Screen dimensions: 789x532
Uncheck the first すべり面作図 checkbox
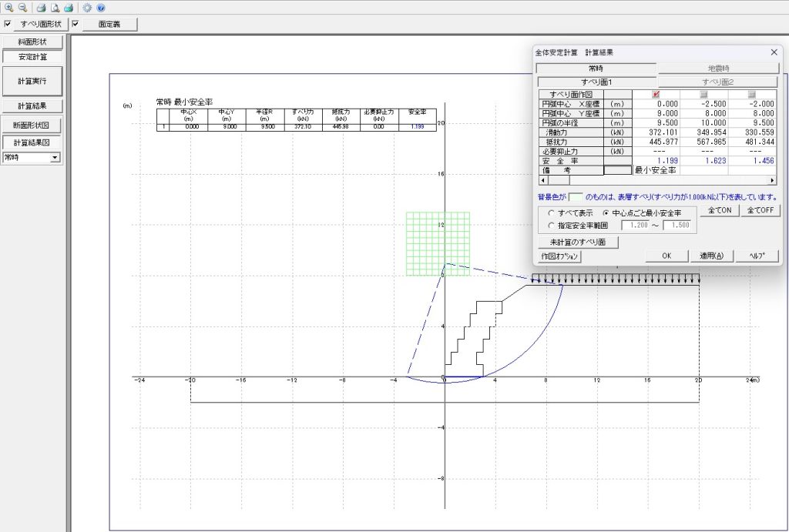click(x=656, y=94)
